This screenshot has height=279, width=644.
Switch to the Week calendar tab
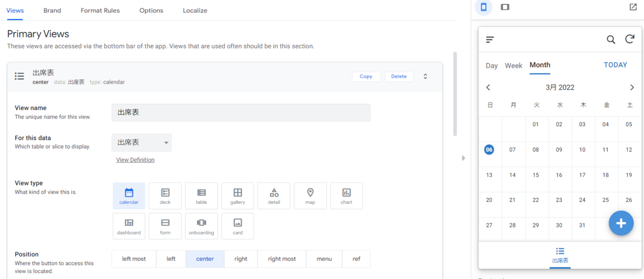click(514, 65)
